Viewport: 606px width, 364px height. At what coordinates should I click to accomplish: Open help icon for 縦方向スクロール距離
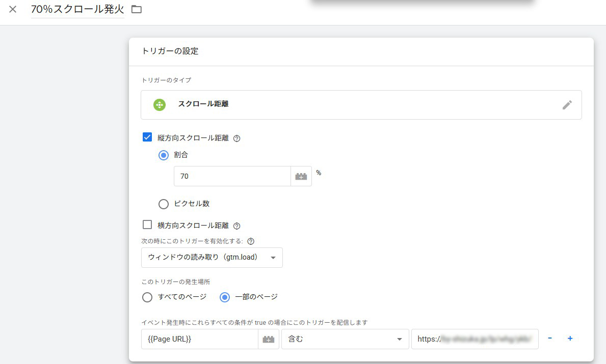[x=237, y=138]
